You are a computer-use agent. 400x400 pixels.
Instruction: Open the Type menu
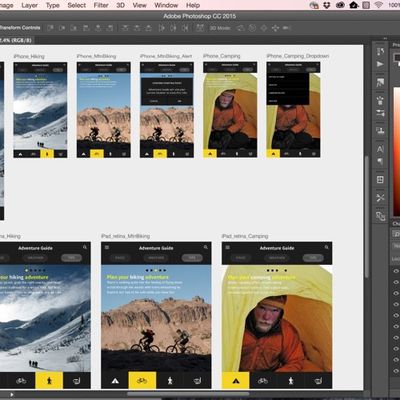click(x=52, y=5)
